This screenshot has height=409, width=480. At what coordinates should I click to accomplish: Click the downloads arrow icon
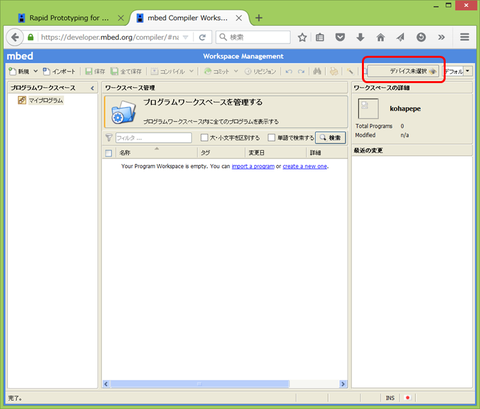pos(360,37)
